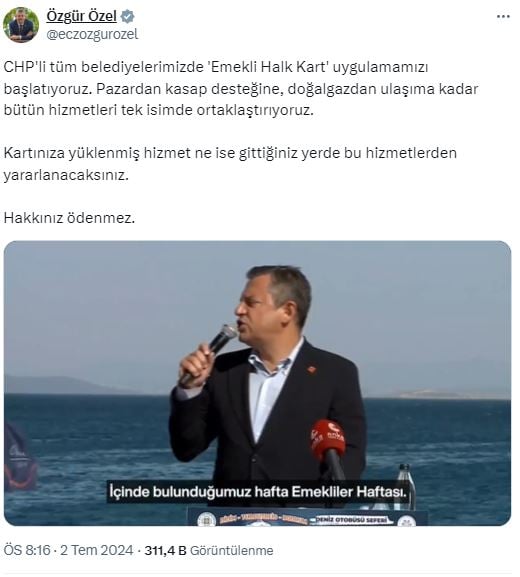Screen dimensions: 520x577
Task: Click the blurred logo at video's left edge
Action: (20, 456)
